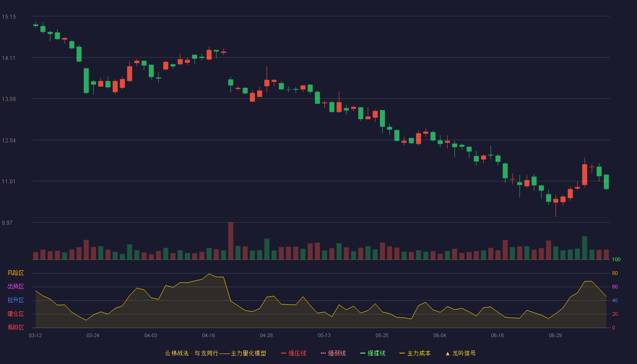Toggle the 强弱线 legend series
The height and width of the screenshot is (364, 637).
333,353
